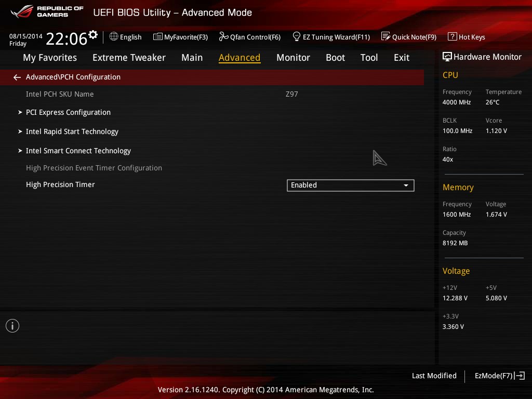Click the 22:06 clock display
Viewport: 532px width, 399px height.
click(x=66, y=38)
